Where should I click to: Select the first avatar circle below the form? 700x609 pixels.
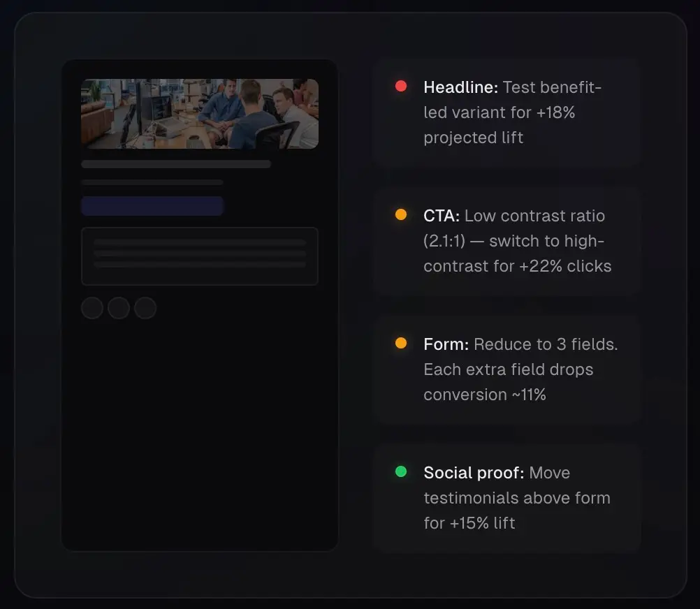pyautogui.click(x=92, y=307)
